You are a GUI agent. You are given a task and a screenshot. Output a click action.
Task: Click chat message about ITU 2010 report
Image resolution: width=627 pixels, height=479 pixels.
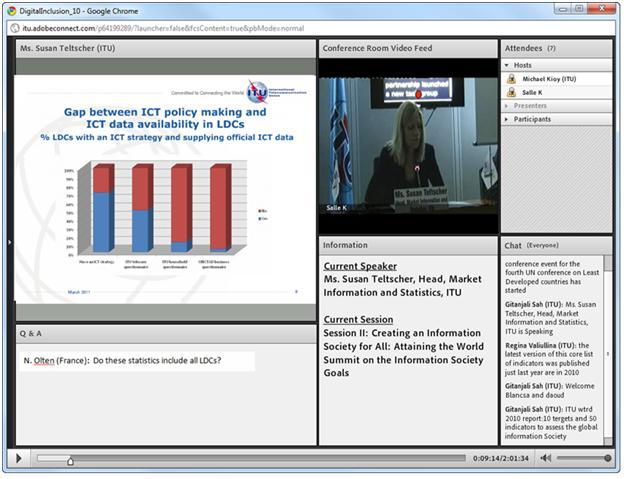pyautogui.click(x=551, y=423)
